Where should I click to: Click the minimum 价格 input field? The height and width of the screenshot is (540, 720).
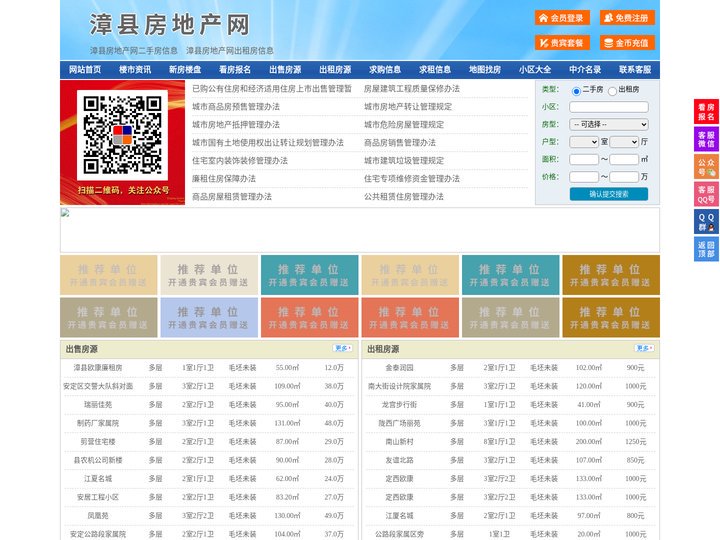(x=584, y=177)
